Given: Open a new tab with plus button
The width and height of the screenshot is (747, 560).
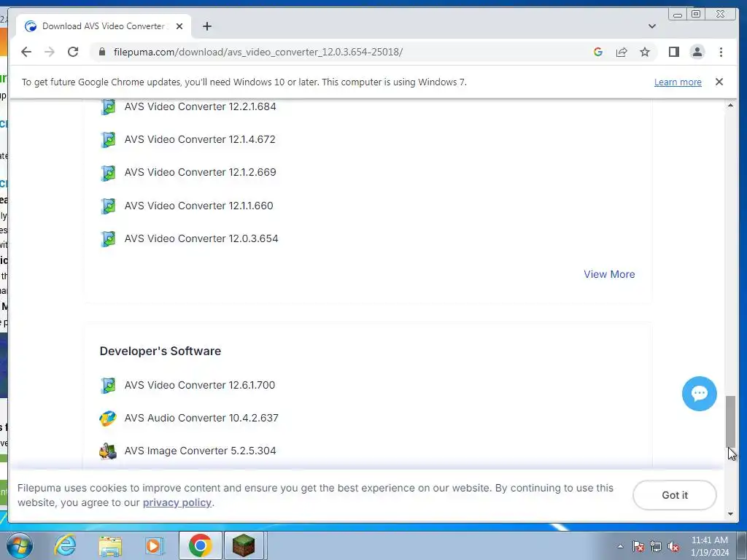Looking at the screenshot, I should click(206, 26).
